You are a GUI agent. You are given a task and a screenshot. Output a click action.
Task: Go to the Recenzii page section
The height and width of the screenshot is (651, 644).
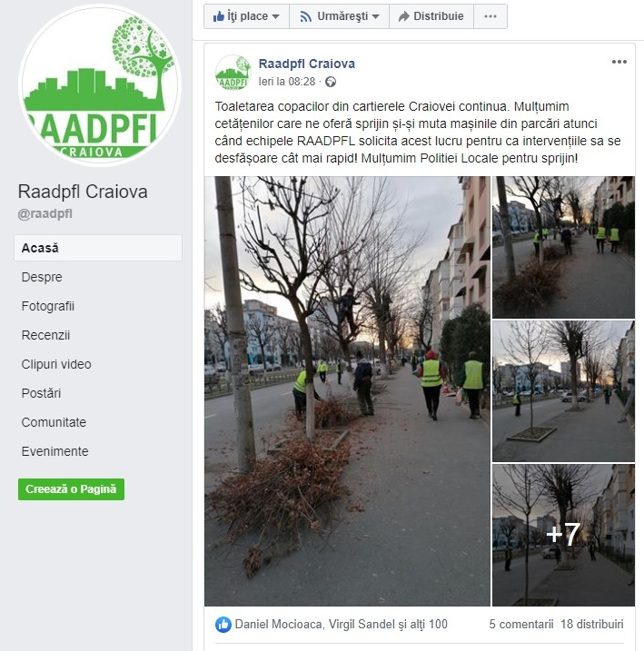[x=45, y=335]
